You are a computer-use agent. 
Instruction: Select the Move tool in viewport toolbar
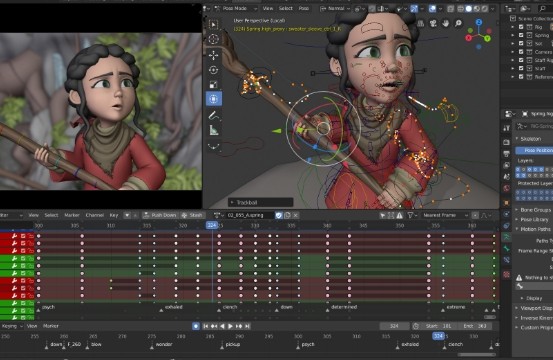tap(214, 55)
